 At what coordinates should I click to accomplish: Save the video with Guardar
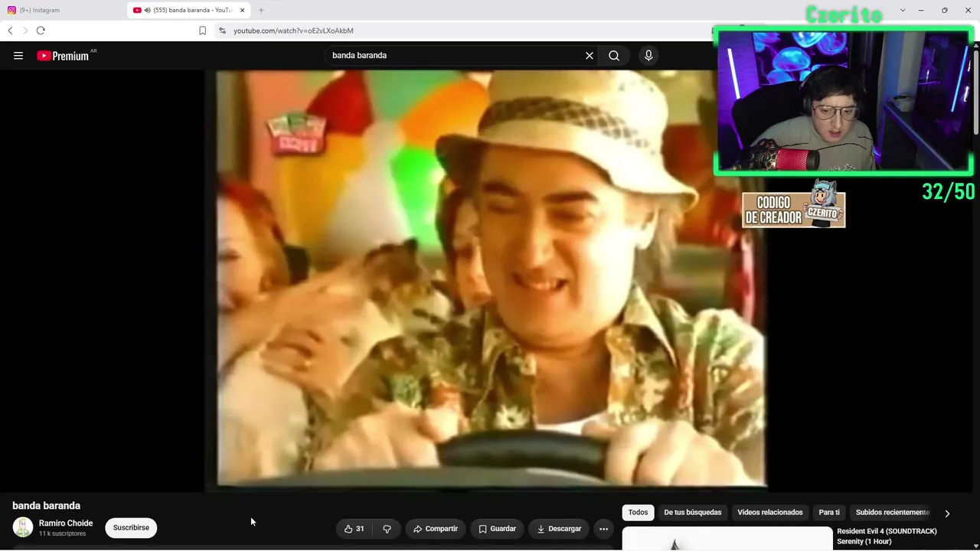pos(497,529)
